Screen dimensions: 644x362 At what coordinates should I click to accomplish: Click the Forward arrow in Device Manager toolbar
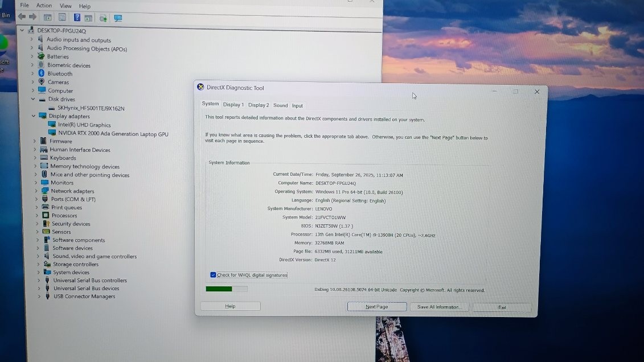(32, 17)
